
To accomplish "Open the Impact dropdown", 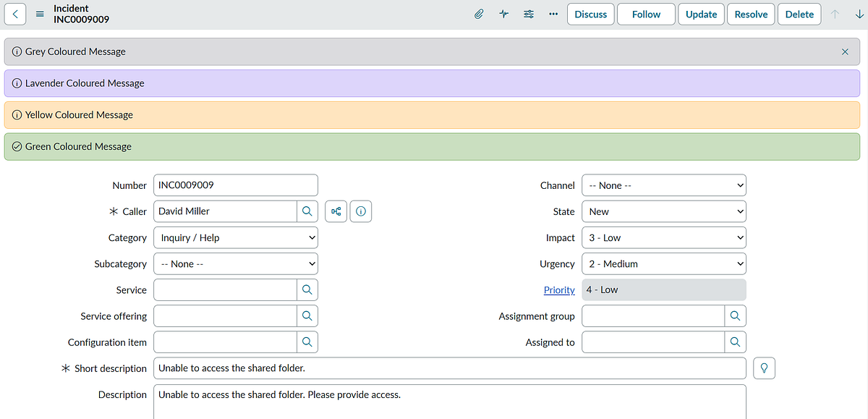I will point(663,237).
